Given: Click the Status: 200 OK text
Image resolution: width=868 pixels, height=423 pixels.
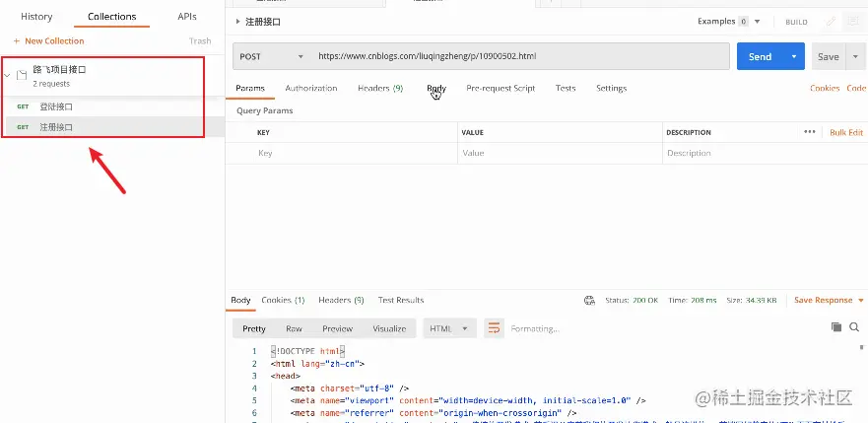Looking at the screenshot, I should [x=632, y=300].
